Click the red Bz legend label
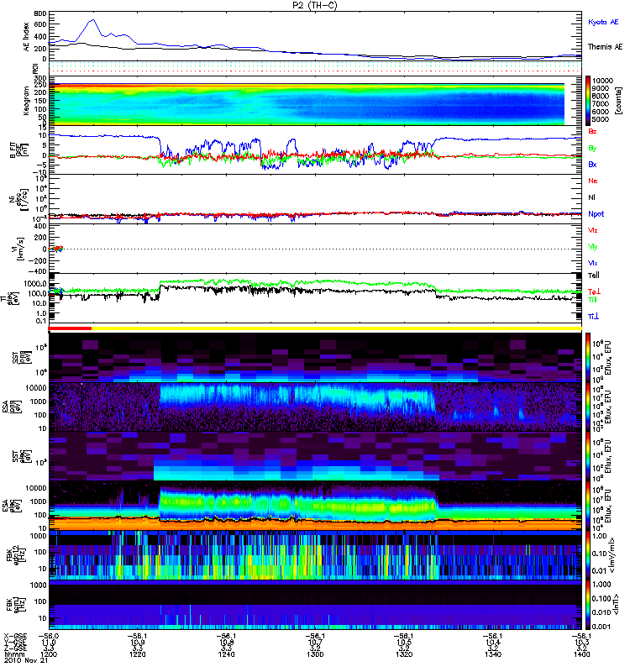630x672 pixels. point(592,131)
